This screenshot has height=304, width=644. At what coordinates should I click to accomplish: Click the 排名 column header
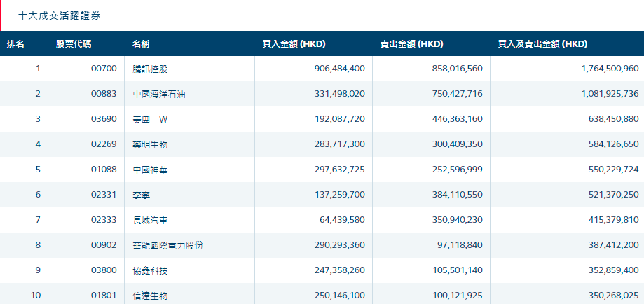pyautogui.click(x=15, y=44)
